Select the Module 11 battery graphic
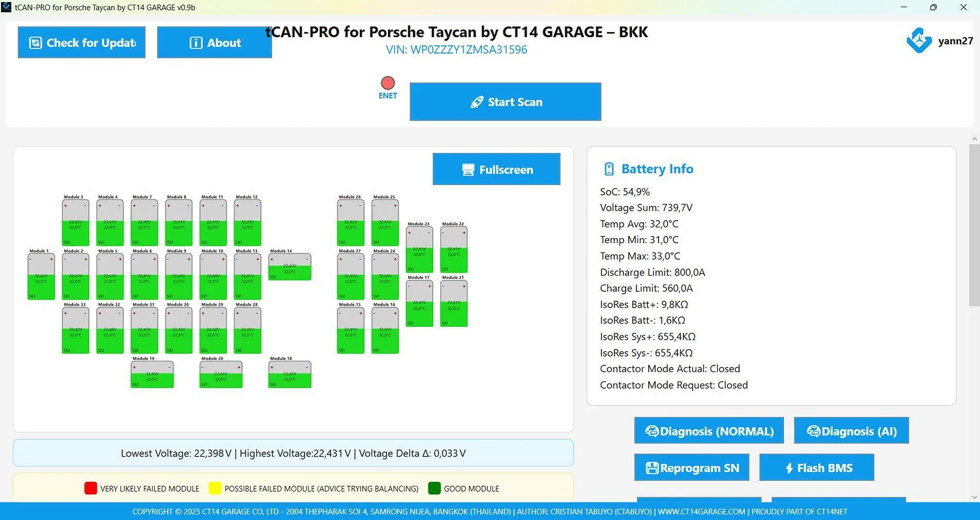This screenshot has height=520, width=980. tap(213, 223)
